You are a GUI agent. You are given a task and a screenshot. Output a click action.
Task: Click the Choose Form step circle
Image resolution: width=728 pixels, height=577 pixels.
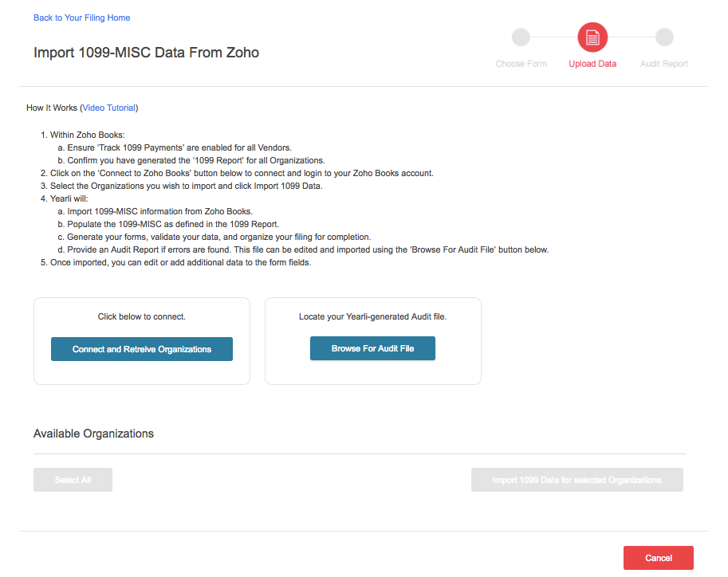(x=521, y=37)
